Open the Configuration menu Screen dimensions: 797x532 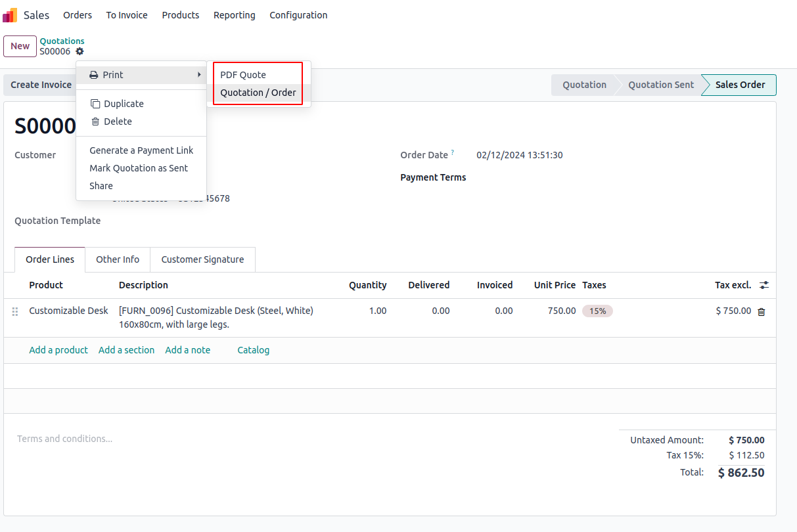(x=298, y=15)
